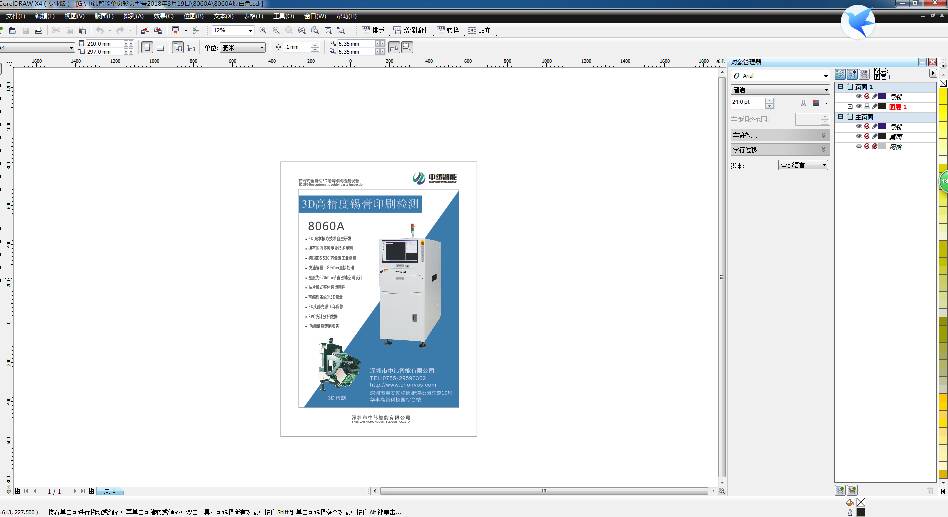
Task: Toggle eye visibility of Page 1 guides layer
Action: (x=859, y=96)
